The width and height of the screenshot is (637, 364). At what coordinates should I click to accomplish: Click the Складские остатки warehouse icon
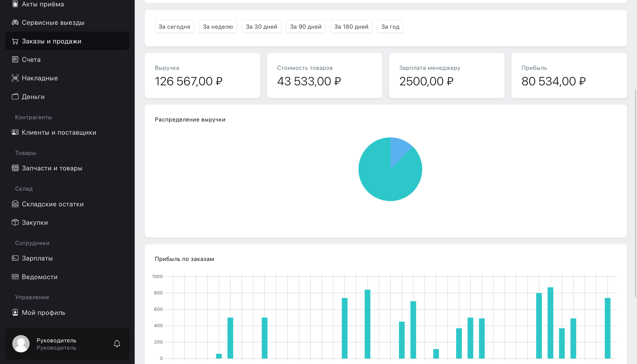15,204
